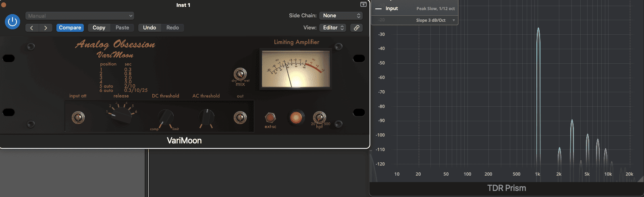Image resolution: width=644 pixels, height=197 pixels.
Task: Open the Manual preset dropdown
Action: 80,16
